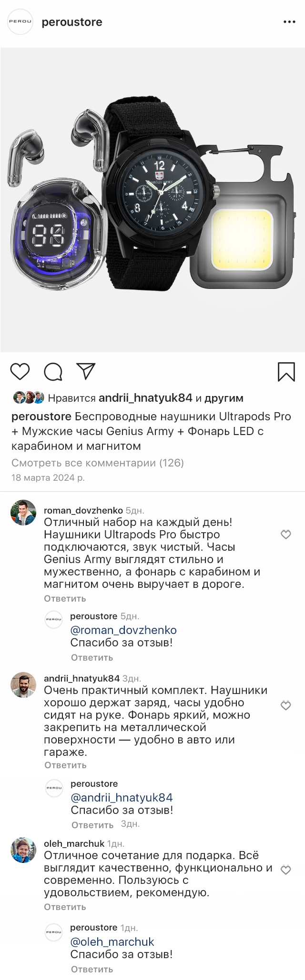Open the @roman_dovzhenko mention link

click(123, 630)
